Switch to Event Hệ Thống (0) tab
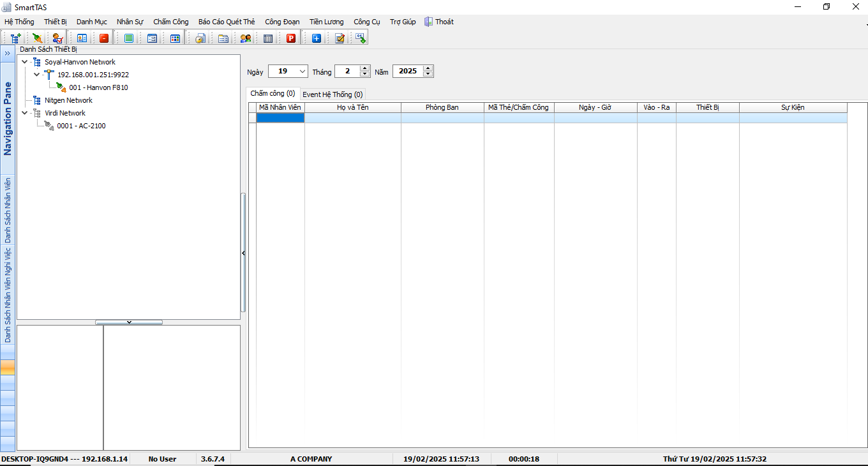The image size is (868, 466). (333, 94)
